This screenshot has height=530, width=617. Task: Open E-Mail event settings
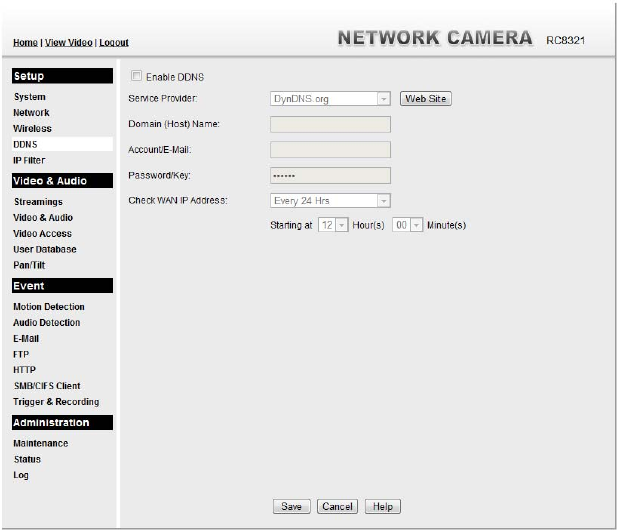coord(26,338)
